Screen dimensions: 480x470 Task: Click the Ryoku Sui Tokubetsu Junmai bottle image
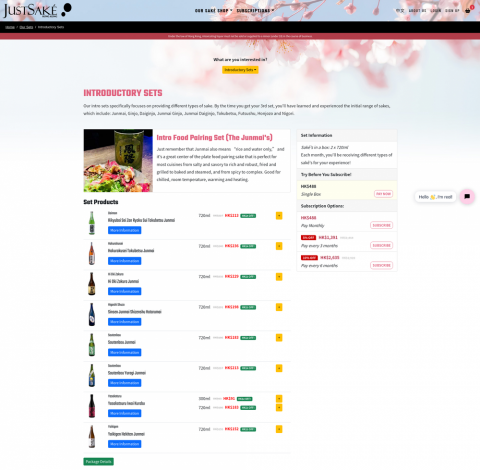(92, 223)
